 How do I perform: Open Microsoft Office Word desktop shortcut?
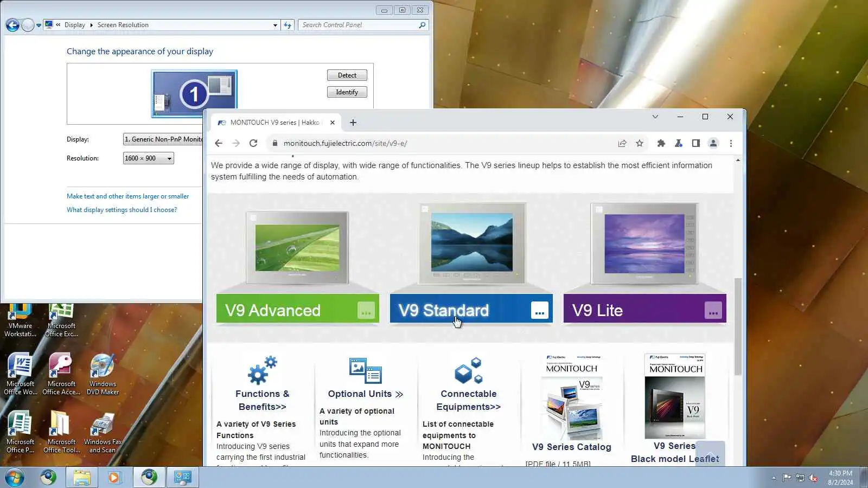(20, 374)
